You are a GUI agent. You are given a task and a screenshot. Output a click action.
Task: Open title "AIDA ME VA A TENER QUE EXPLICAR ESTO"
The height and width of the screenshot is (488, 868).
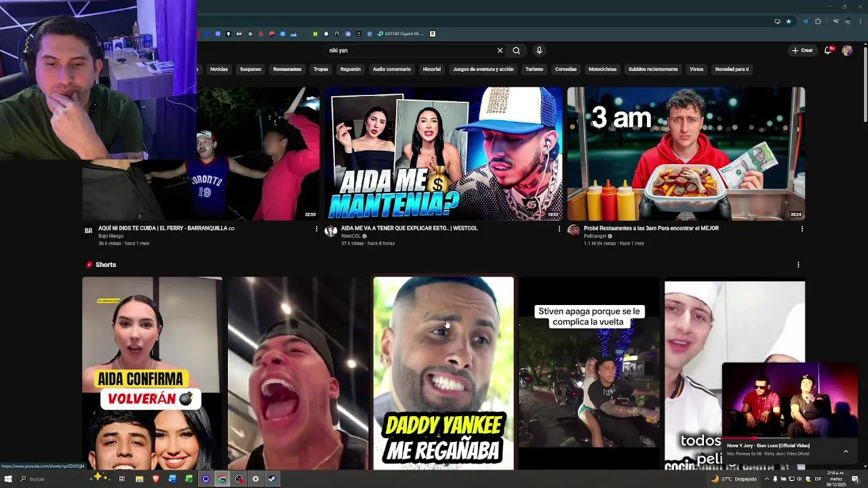[410, 228]
